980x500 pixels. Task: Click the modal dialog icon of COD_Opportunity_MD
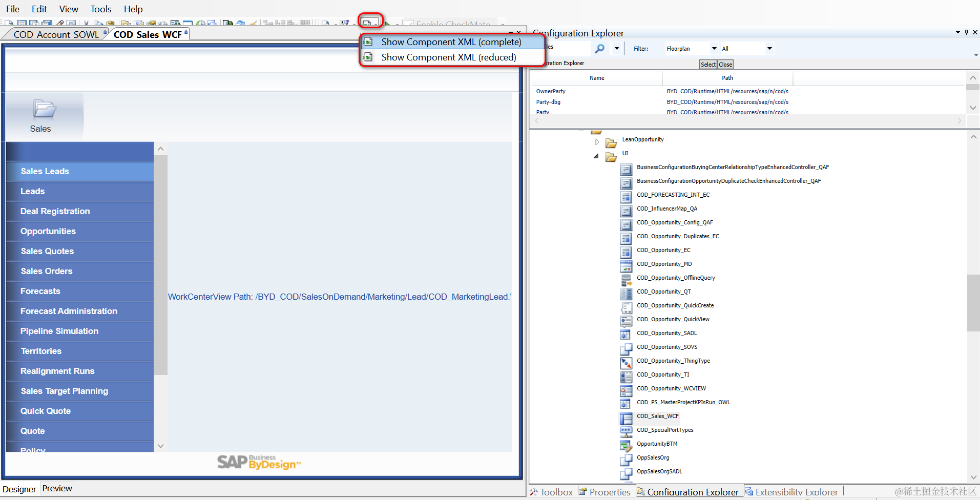[x=626, y=266]
